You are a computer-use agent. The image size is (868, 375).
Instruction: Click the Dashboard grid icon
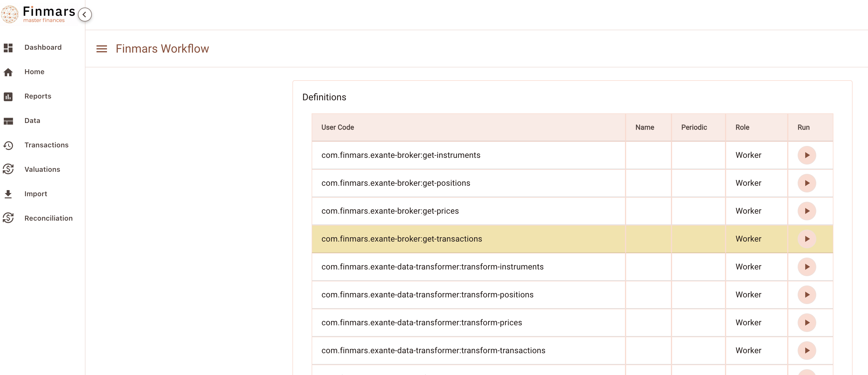tap(8, 47)
